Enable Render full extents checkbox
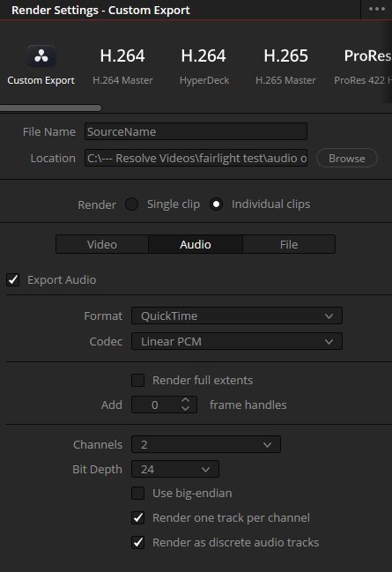Image resolution: width=392 pixels, height=572 pixels. click(x=137, y=380)
